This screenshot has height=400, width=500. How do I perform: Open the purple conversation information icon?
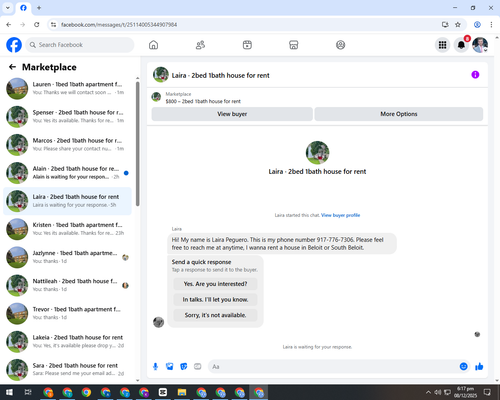click(475, 75)
